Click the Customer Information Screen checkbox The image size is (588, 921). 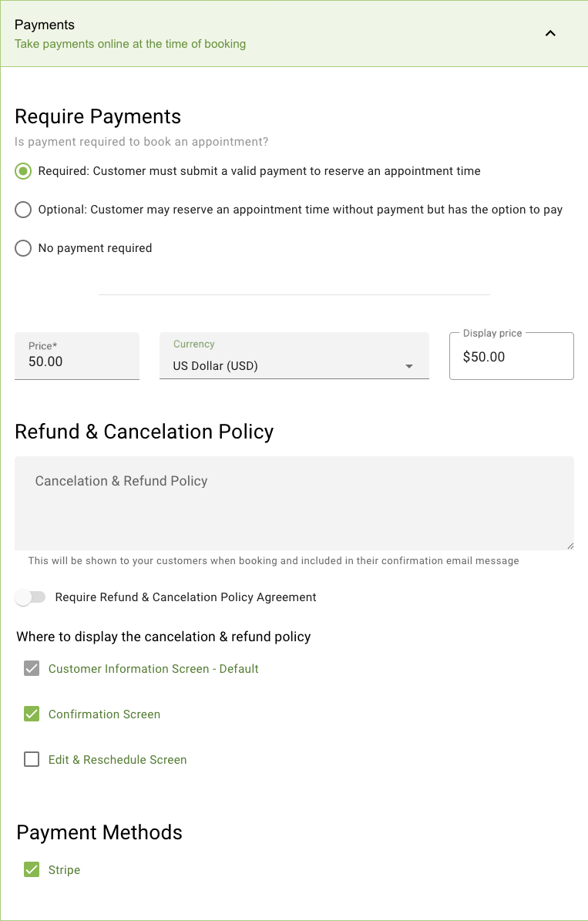point(32,669)
